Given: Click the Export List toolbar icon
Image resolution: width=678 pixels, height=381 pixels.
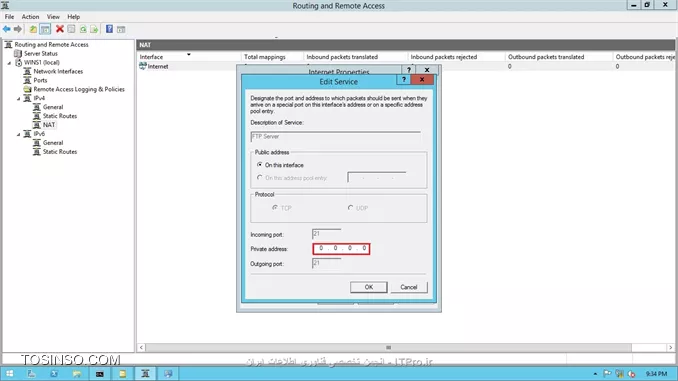Looking at the screenshot, I should pyautogui.click(x=94, y=29).
